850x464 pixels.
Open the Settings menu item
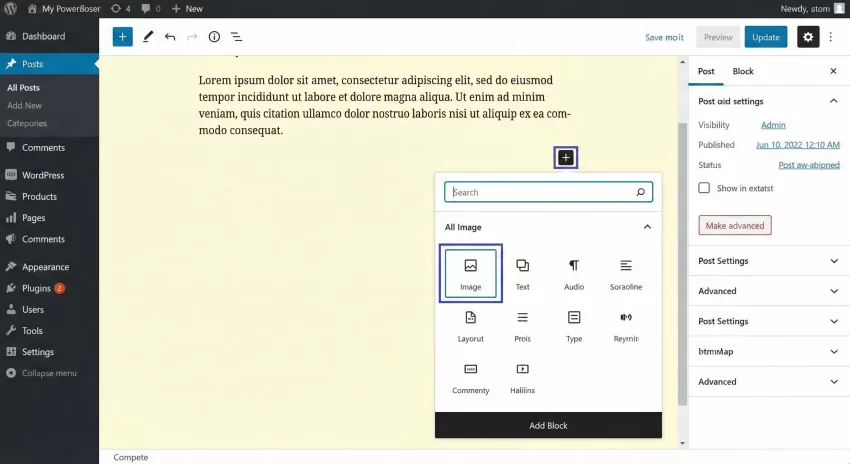[49, 352]
